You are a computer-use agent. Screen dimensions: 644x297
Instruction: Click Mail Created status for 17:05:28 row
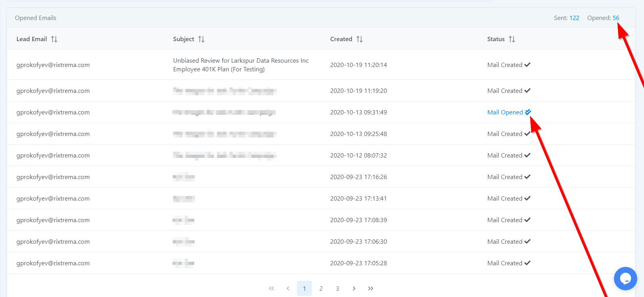click(505, 263)
